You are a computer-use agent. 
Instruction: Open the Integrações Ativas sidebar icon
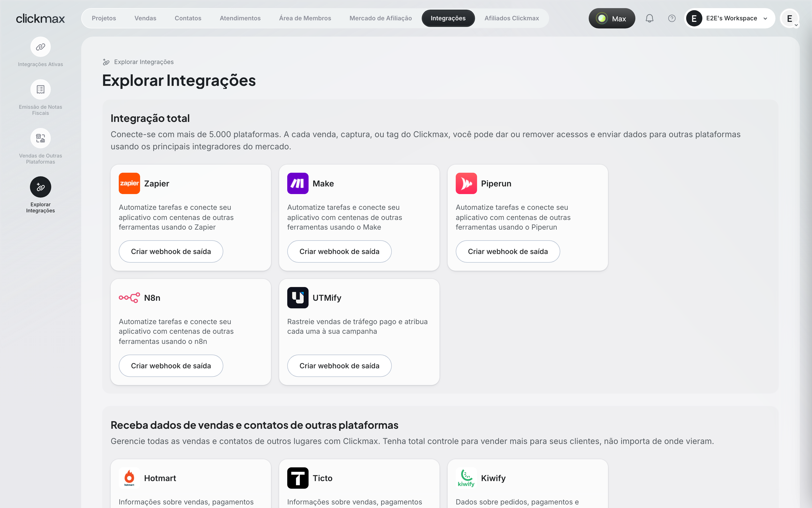(41, 47)
